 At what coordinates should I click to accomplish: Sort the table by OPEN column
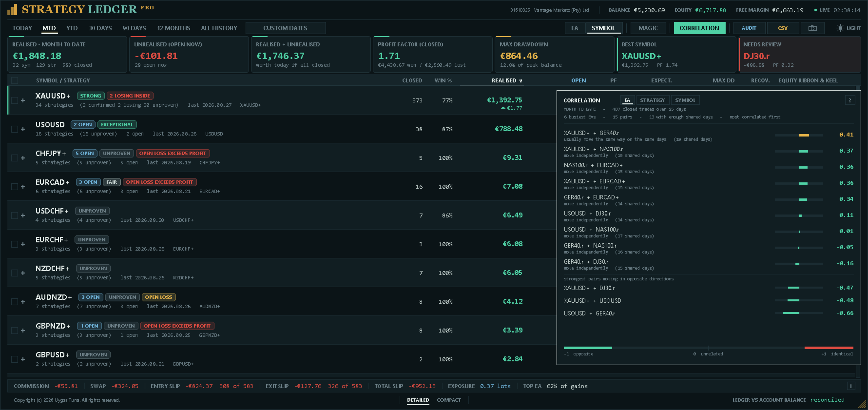579,80
